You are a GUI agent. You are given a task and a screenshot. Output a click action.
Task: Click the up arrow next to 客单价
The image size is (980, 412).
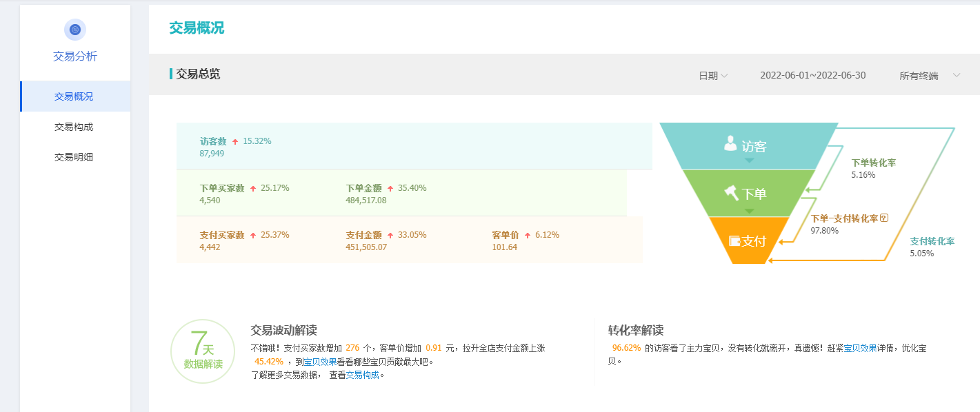[x=528, y=235]
